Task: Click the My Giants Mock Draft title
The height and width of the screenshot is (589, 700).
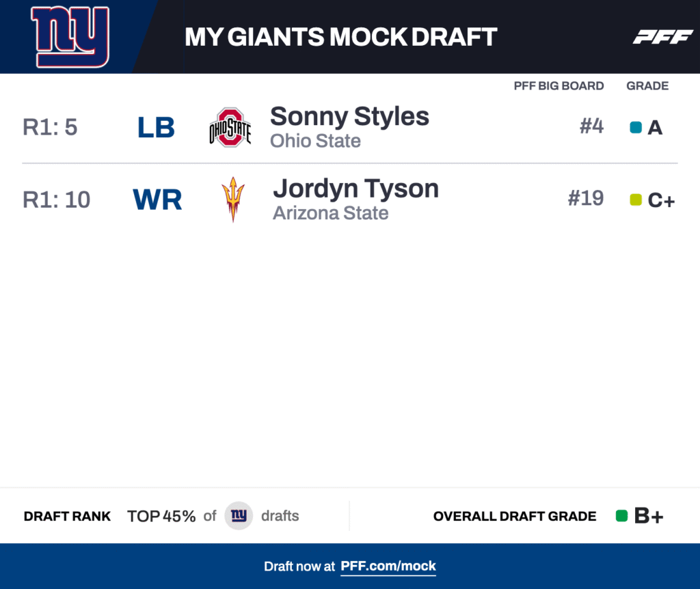Action: click(x=340, y=37)
